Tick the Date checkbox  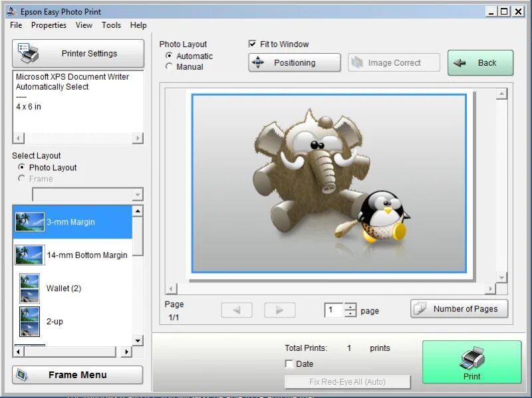[x=289, y=363]
